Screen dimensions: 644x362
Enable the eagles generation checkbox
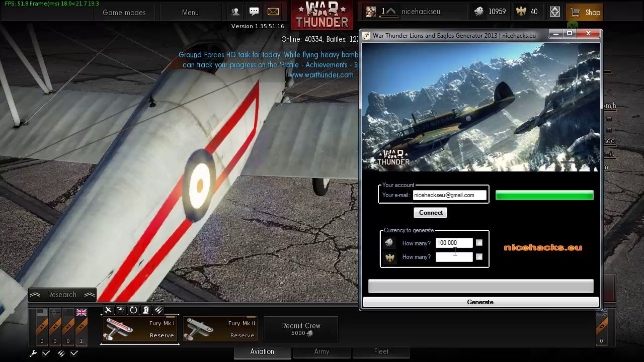click(479, 257)
